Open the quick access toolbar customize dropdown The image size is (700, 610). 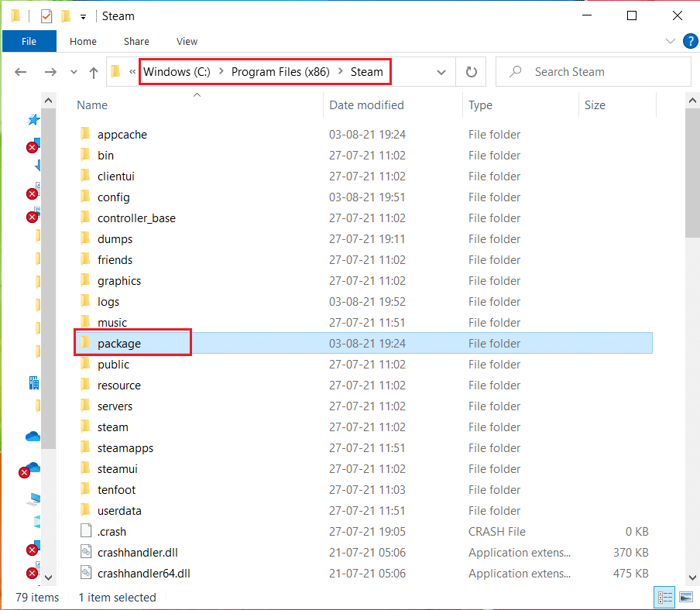(83, 15)
